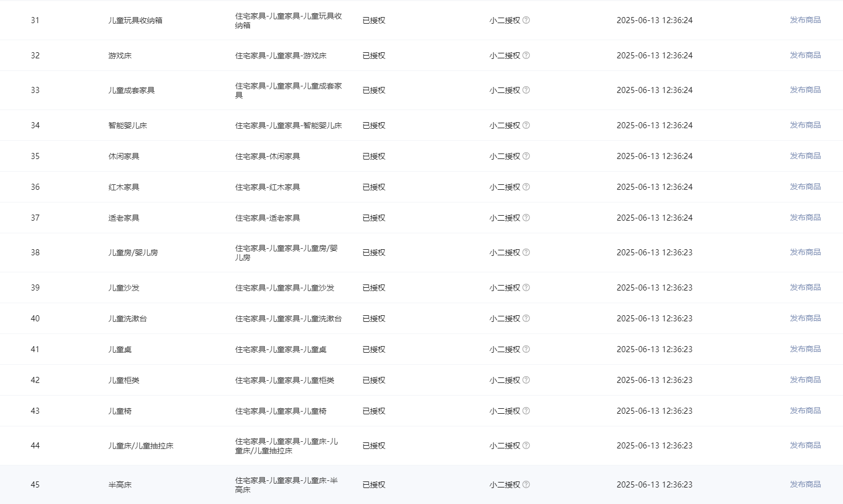The image size is (843, 504).
Task: Click category path 住宅家具-适老家具
Action: [268, 218]
